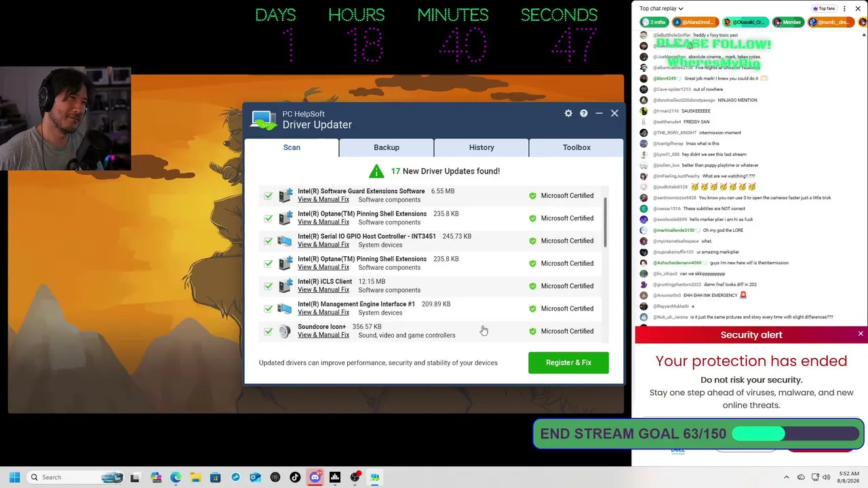This screenshot has height=488, width=868.
Task: Open View & Manual Fix for Serial IO GPIO
Action: pyautogui.click(x=323, y=245)
